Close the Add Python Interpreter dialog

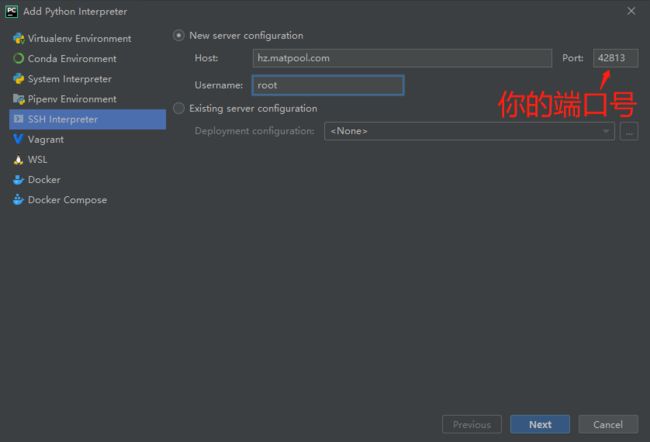coord(631,11)
